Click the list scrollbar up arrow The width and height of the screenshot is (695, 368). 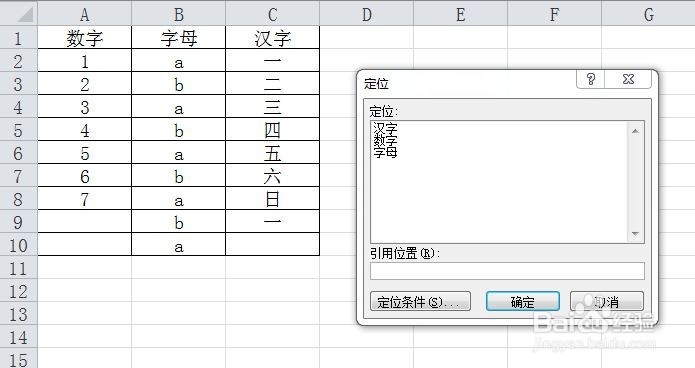point(635,131)
